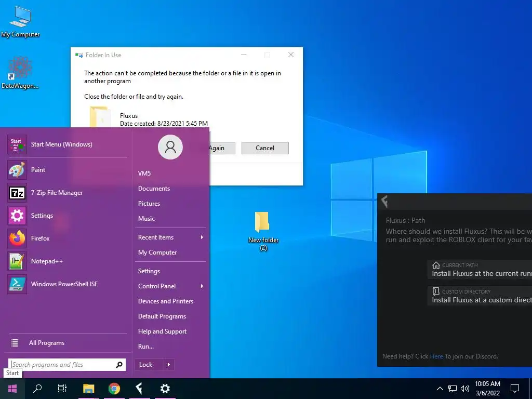Open Settings in the right Start column

[149, 271]
